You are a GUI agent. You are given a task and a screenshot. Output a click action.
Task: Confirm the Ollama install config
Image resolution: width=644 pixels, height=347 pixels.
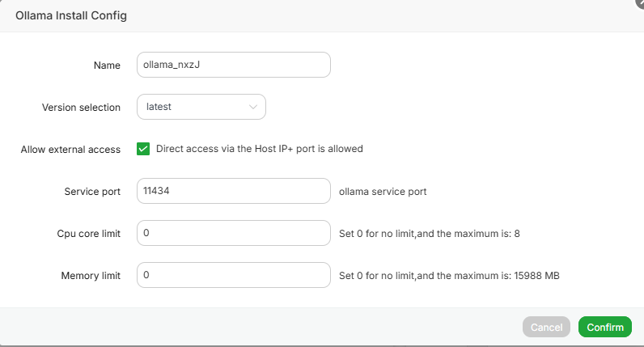point(605,327)
